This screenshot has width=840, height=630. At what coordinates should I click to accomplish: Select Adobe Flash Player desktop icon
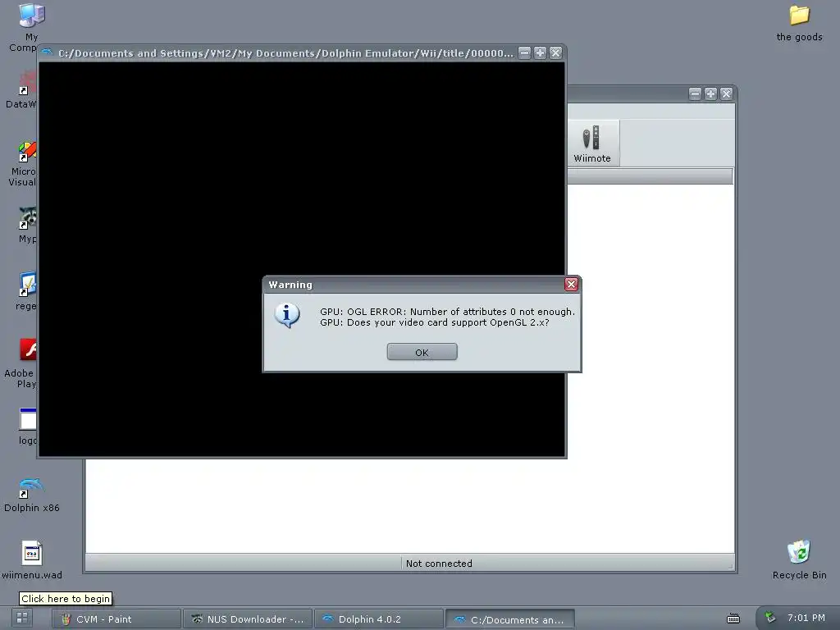[x=28, y=349]
